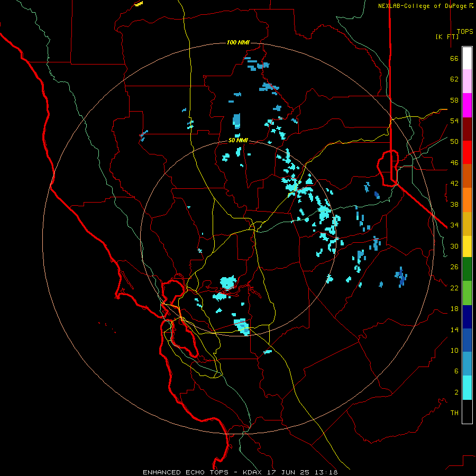Click the orange 42 kft legend swatch
Viewport: 476px width, 476px height.
click(467, 200)
